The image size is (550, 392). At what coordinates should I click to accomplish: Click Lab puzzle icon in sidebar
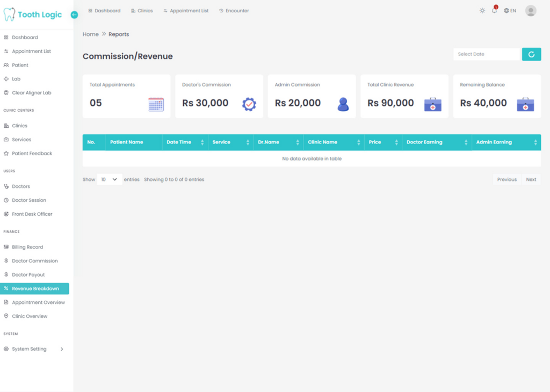(x=6, y=79)
